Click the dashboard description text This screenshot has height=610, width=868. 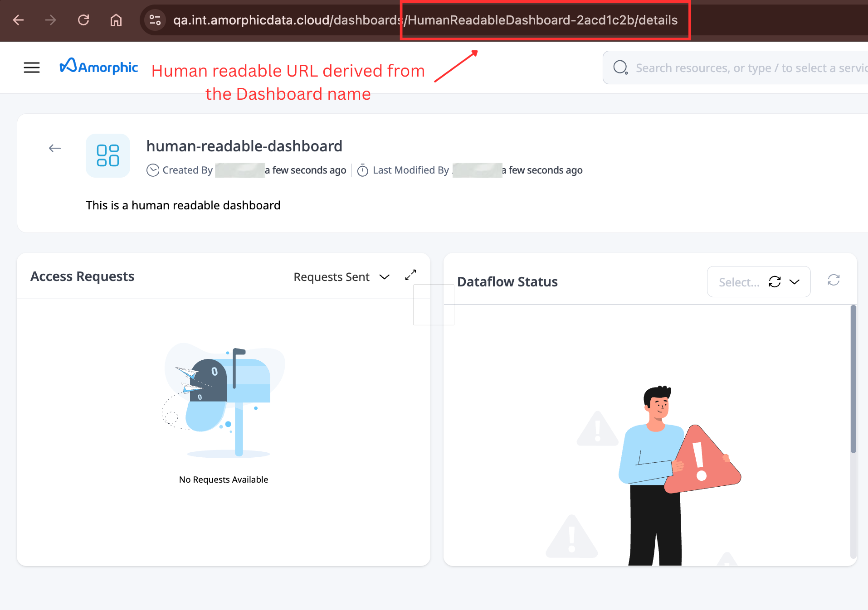183,205
